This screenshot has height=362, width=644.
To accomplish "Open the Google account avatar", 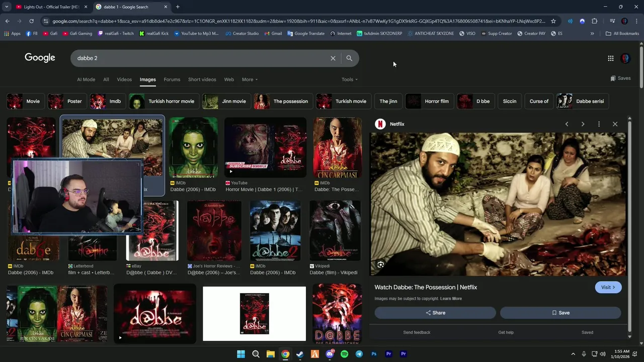I will [625, 58].
